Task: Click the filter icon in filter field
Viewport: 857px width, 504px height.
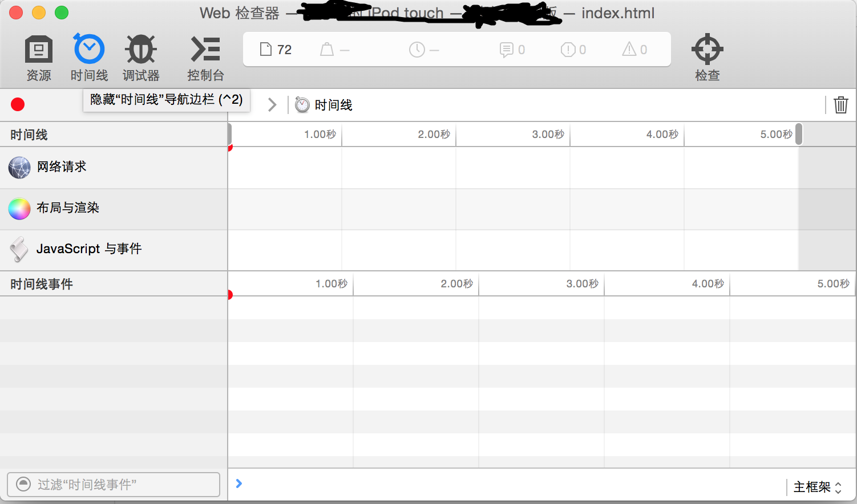Action: pyautogui.click(x=23, y=484)
